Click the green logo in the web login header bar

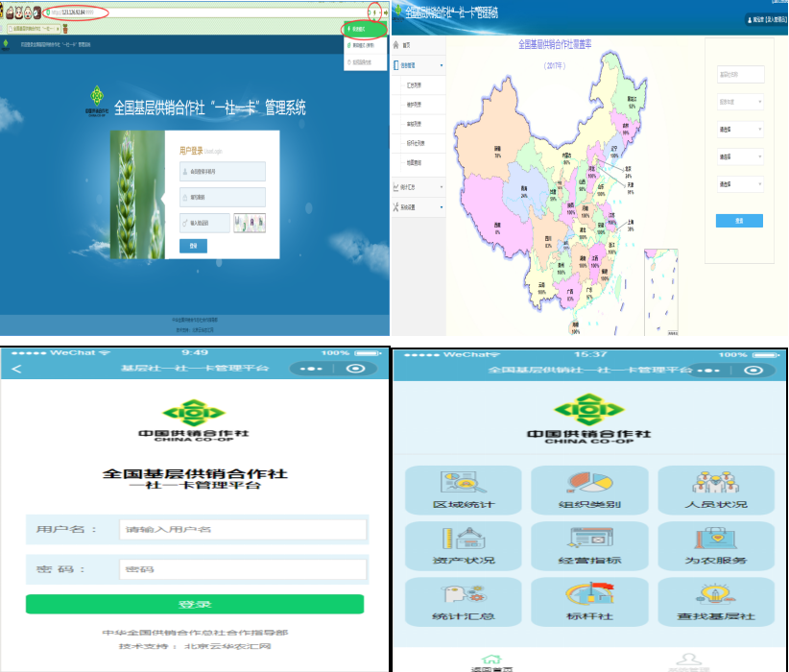coord(6,45)
